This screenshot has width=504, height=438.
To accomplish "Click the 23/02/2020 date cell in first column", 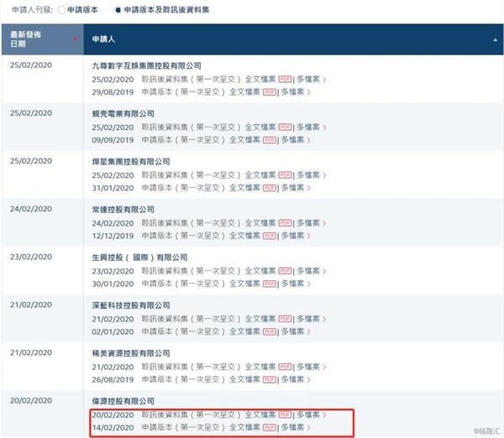I will 31,257.
